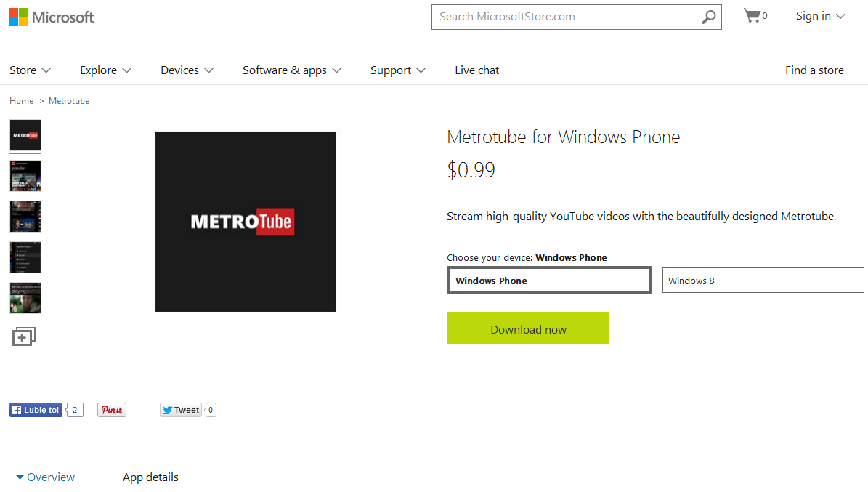Select the Windows 8 device option
Viewport: 868px width, 492px height.
pyautogui.click(x=763, y=281)
